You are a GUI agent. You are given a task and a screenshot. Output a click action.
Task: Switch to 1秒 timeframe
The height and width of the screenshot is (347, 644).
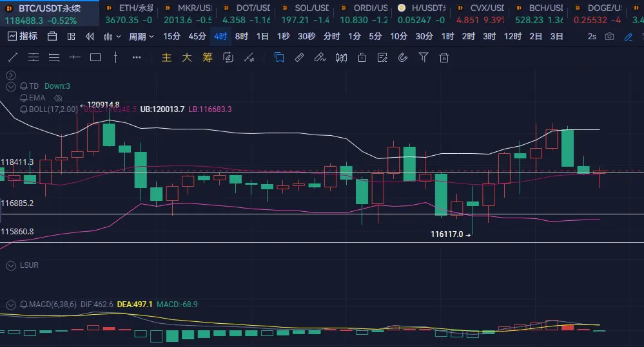click(284, 37)
